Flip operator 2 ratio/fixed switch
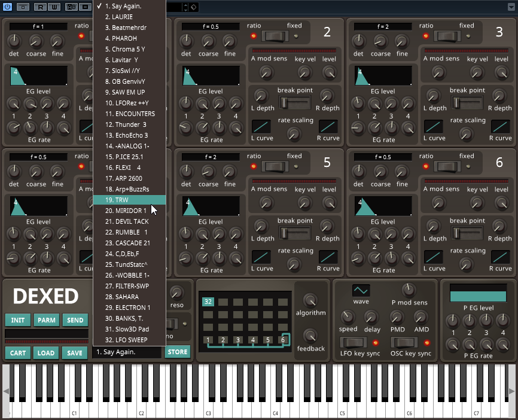Viewport: 518px width, 420px height. point(275,36)
